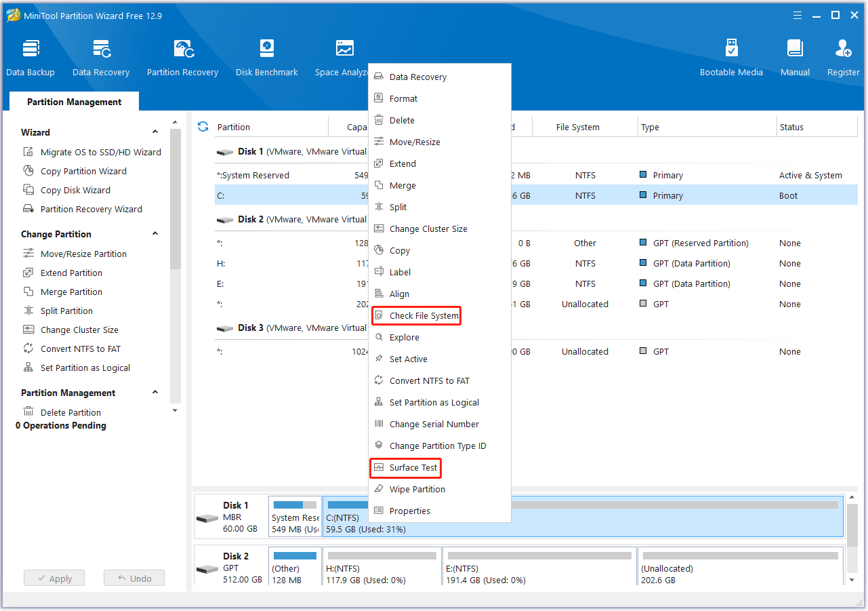Choose Explore from the context menu
The height and width of the screenshot is (611, 868).
(x=439, y=338)
